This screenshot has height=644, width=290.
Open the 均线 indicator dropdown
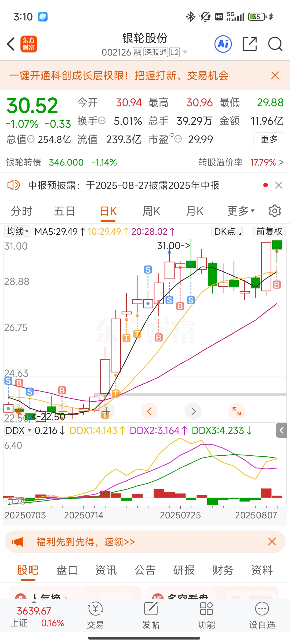(17, 231)
